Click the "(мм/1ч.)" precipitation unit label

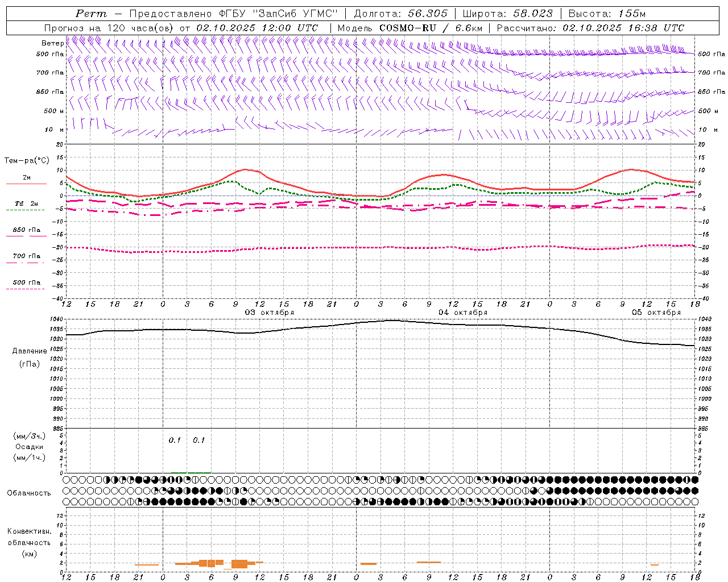pyautogui.click(x=30, y=458)
